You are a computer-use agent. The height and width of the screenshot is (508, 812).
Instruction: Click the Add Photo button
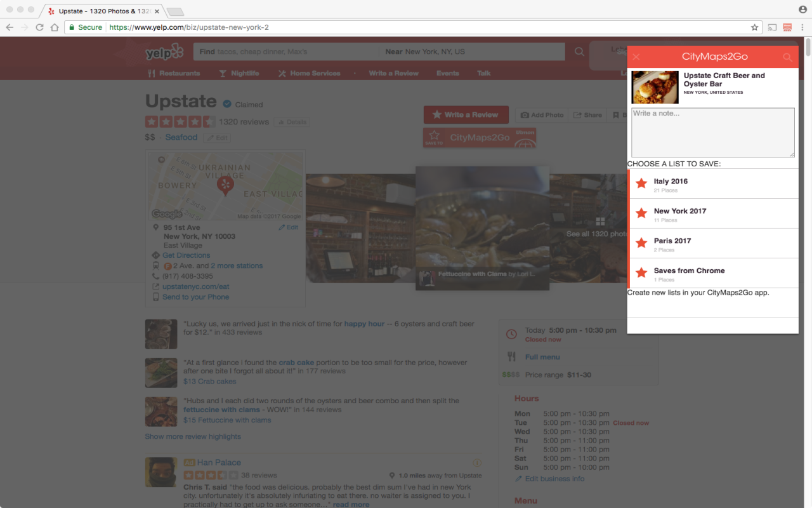tap(542, 115)
